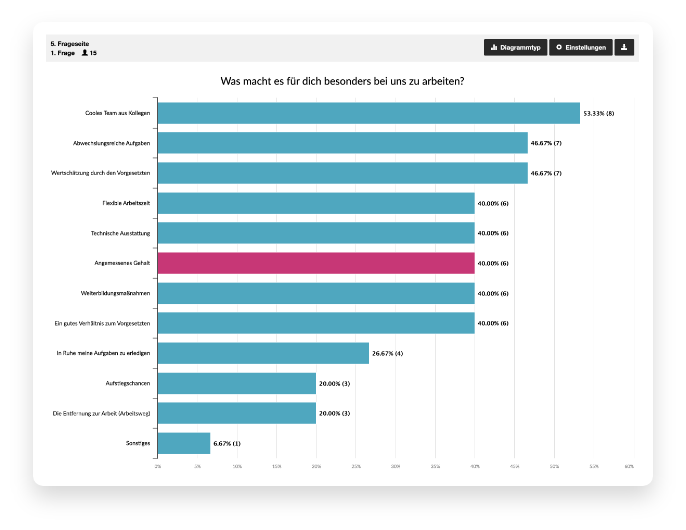Click the In Ruhe meine Aufgaben bar
This screenshot has width=686, height=530.
(x=263, y=353)
